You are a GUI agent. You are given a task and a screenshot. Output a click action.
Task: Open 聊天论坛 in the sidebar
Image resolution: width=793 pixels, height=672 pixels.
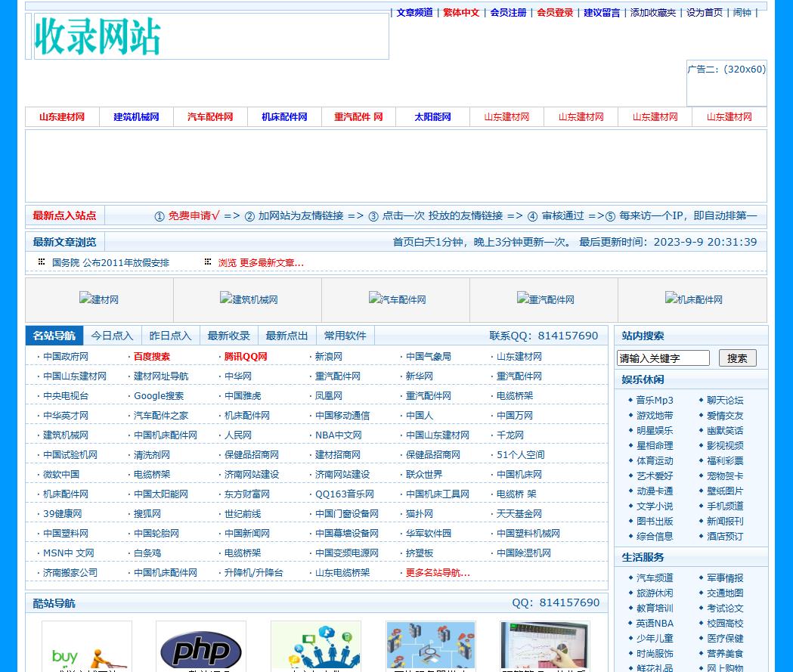tap(725, 401)
